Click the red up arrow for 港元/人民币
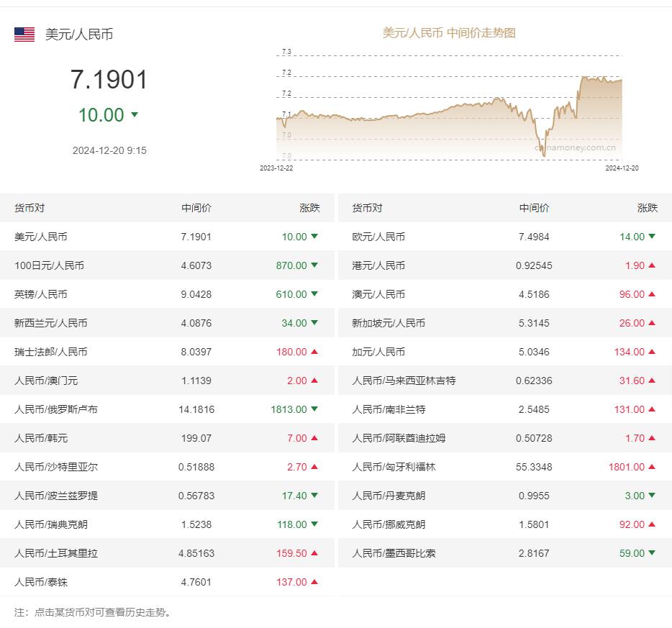This screenshot has height=628, width=672. (651, 265)
